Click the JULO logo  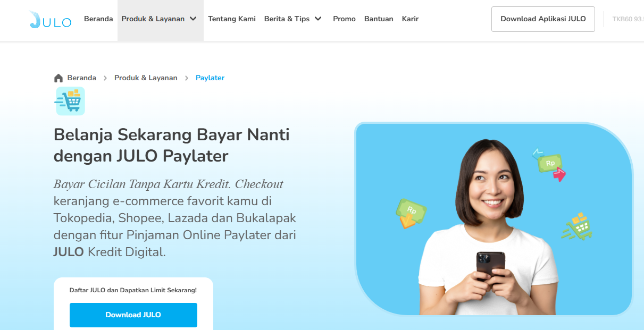click(50, 19)
